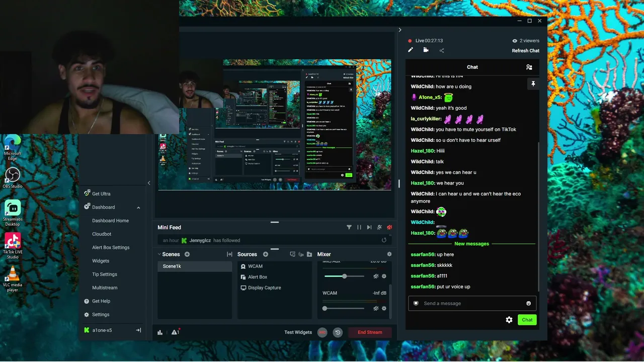
Task: Toggle alert sound mute in Mini Feed
Action: click(379, 227)
